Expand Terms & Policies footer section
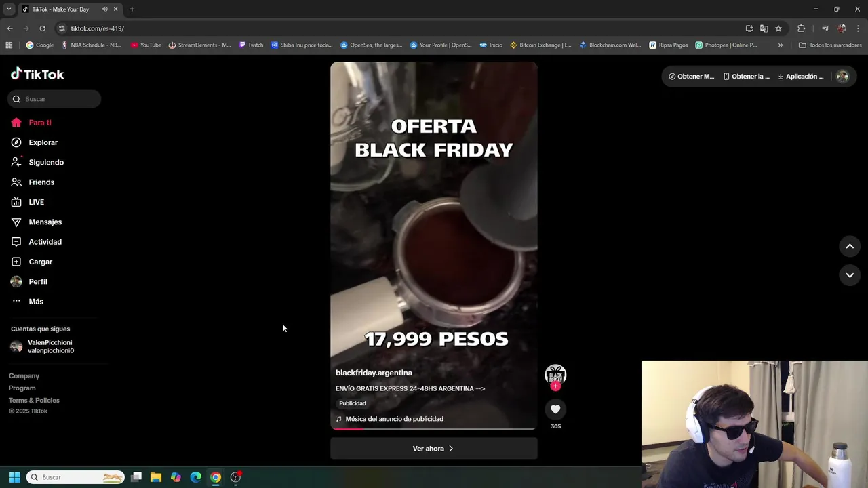 pos(34,401)
